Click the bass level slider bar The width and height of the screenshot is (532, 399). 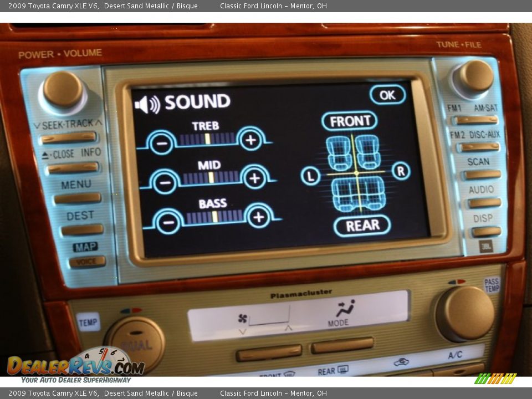pos(214,217)
